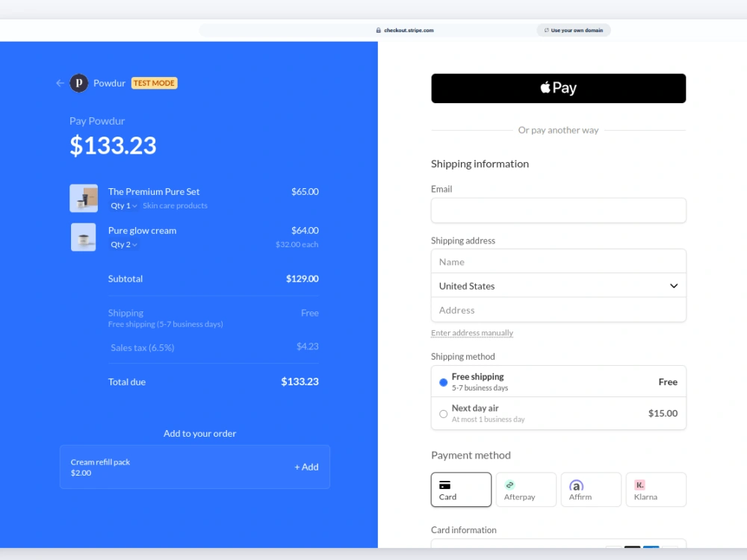This screenshot has height=560, width=747.
Task: Click the Shipping information heading
Action: coord(480,164)
